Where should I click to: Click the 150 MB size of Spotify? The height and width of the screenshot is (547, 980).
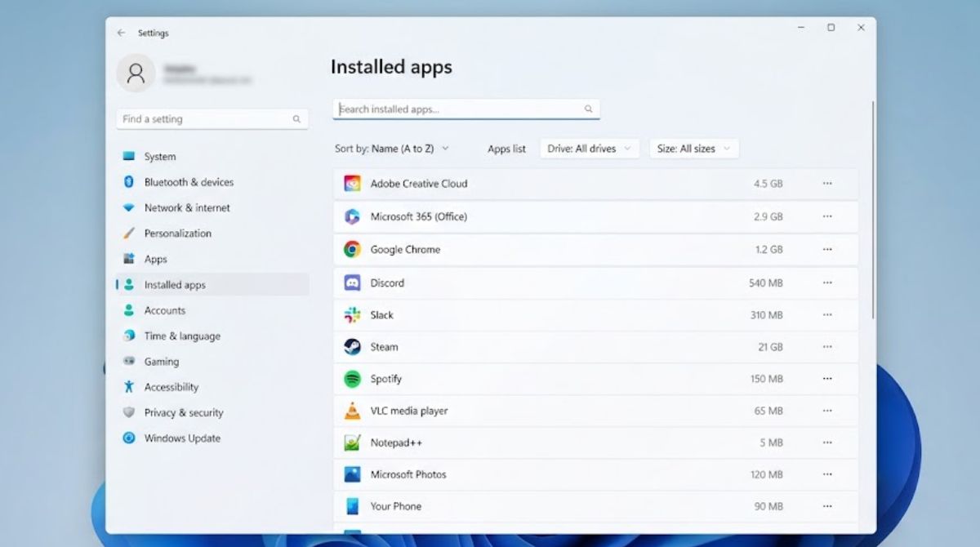[x=766, y=379]
